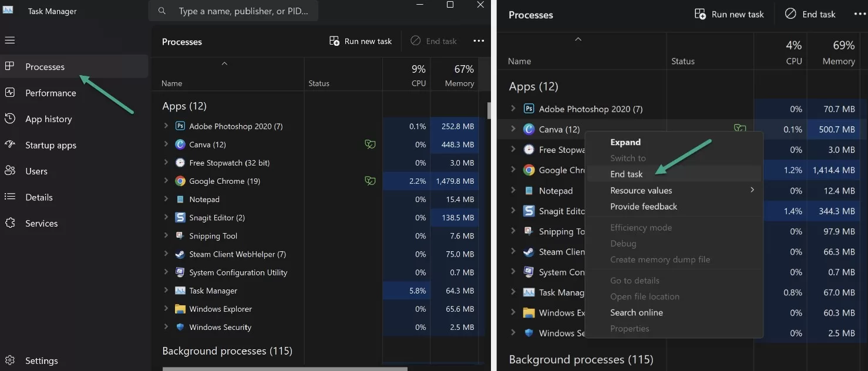Open the hamburger navigation menu in Task Manager
Image resolution: width=868 pixels, height=371 pixels.
(x=9, y=41)
